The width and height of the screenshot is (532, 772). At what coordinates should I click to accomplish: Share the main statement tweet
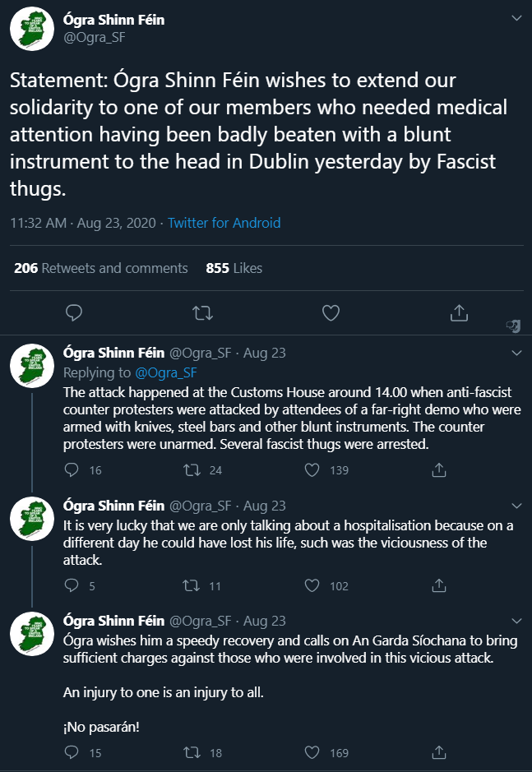459,312
